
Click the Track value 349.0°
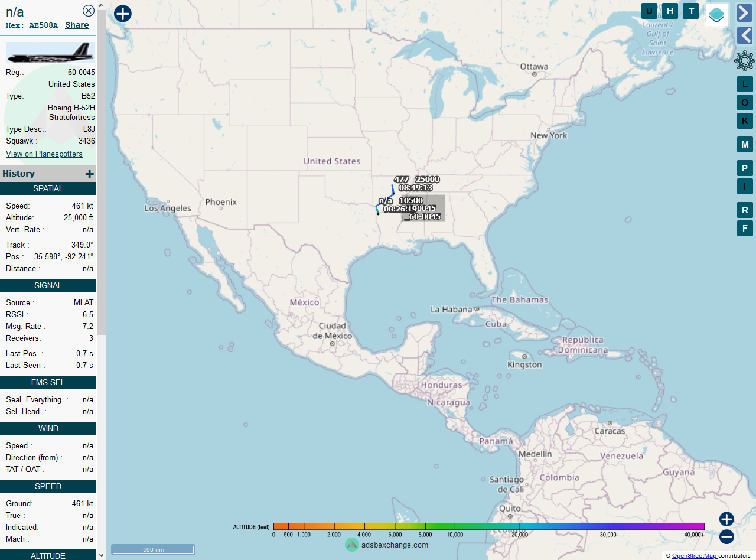click(x=82, y=245)
